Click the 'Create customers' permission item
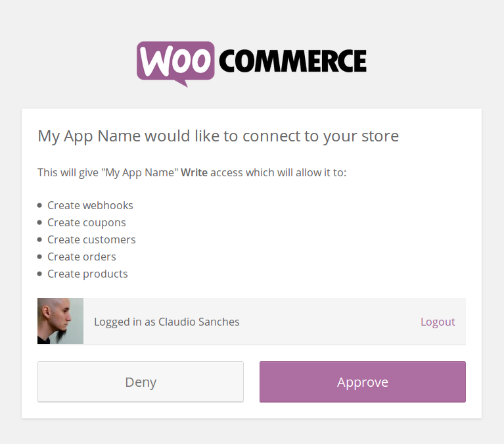This screenshot has height=444, width=504. [91, 239]
